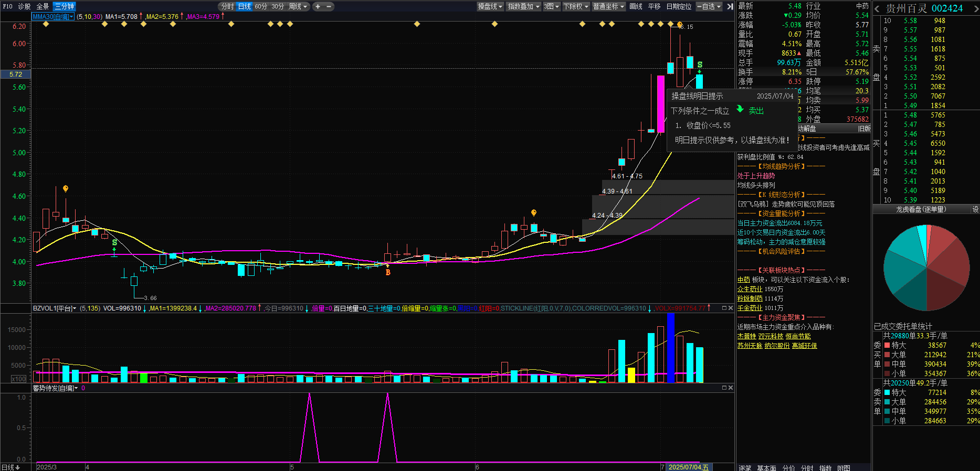Collapse right panel with arrow icon
980x471 pixels.
click(730, 6)
